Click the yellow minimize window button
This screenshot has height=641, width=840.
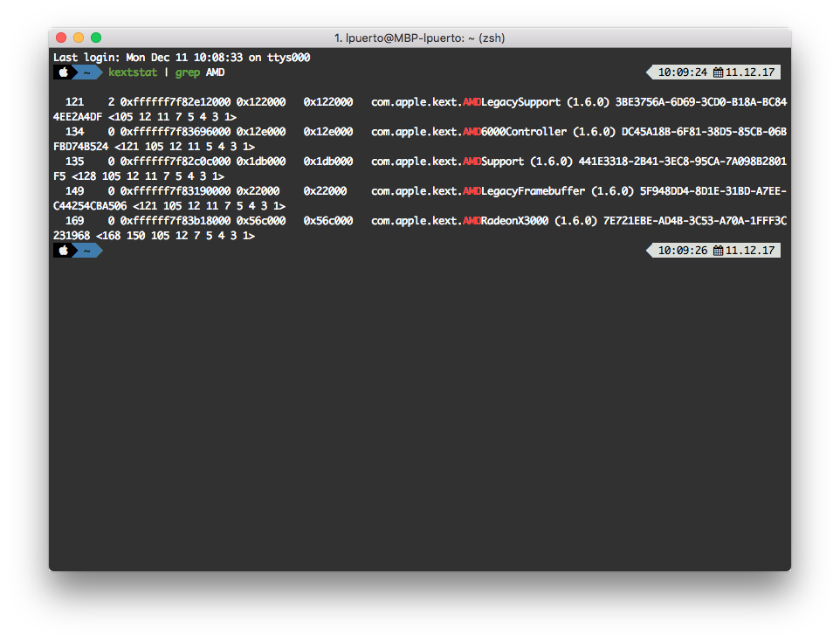coord(79,38)
